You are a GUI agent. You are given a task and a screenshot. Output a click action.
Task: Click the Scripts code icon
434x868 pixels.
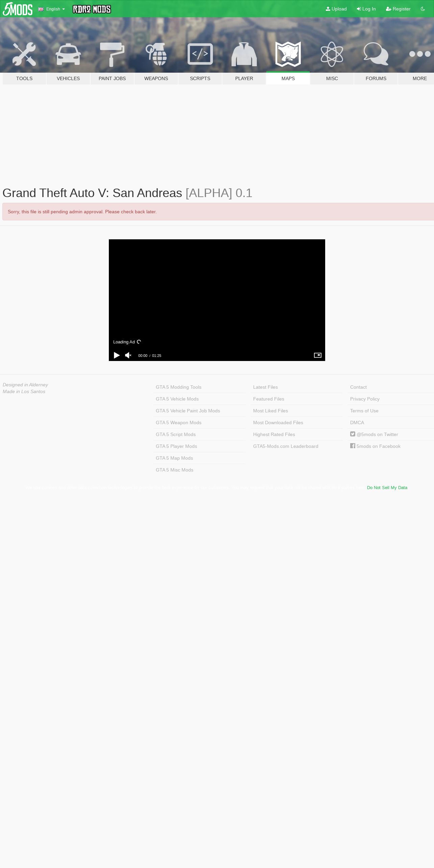pyautogui.click(x=200, y=54)
